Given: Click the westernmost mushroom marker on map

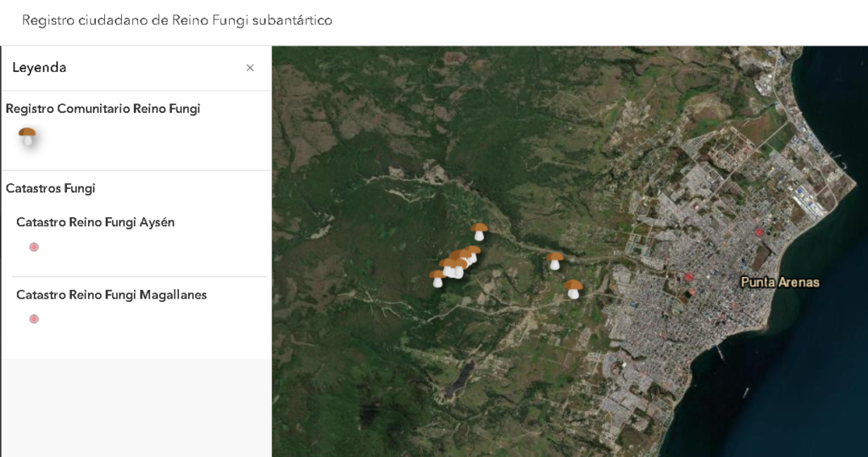Looking at the screenshot, I should click(x=437, y=278).
